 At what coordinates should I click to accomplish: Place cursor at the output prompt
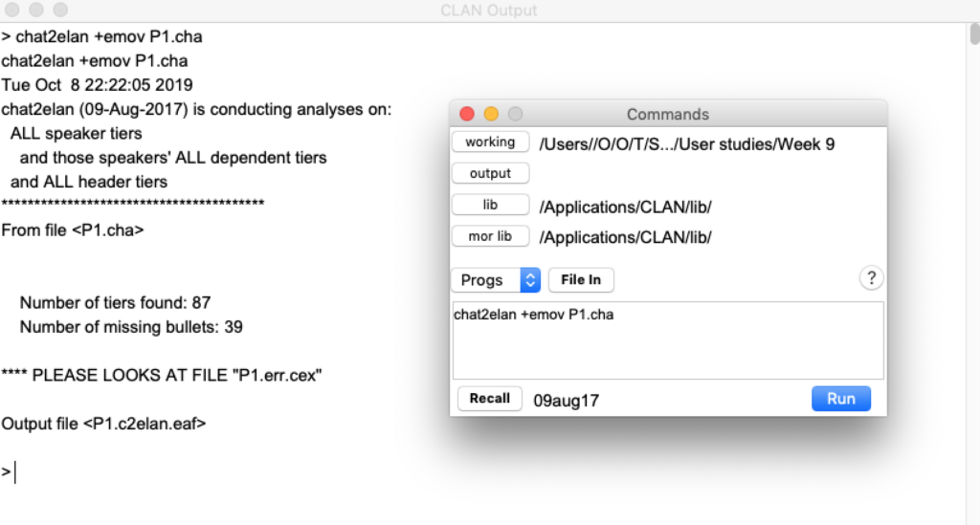(14, 472)
